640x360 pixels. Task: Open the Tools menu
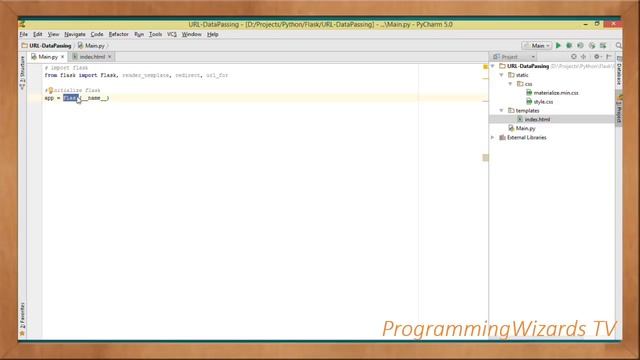(x=155, y=34)
